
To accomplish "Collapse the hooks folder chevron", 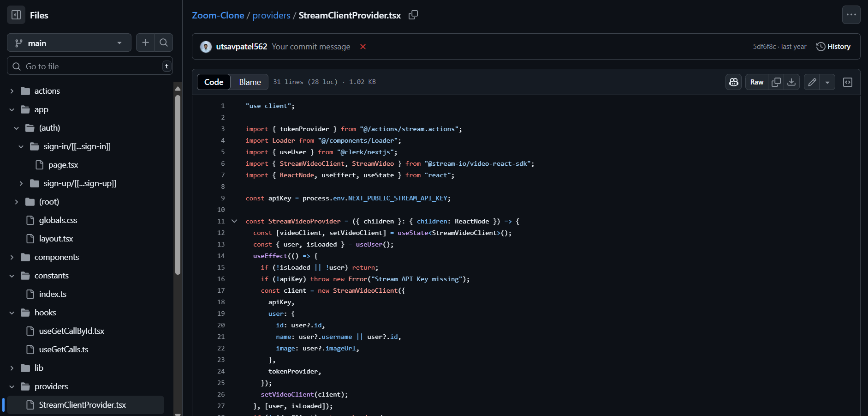I will (12, 313).
